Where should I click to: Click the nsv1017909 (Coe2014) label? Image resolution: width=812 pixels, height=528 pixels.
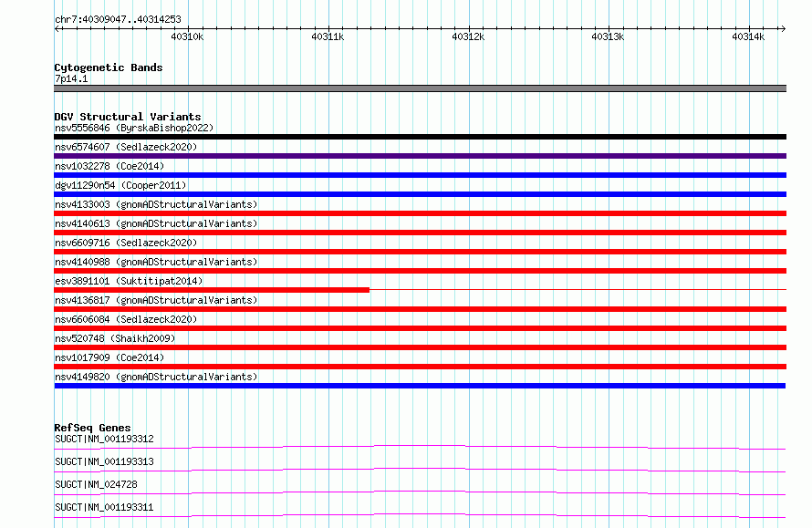(x=109, y=357)
